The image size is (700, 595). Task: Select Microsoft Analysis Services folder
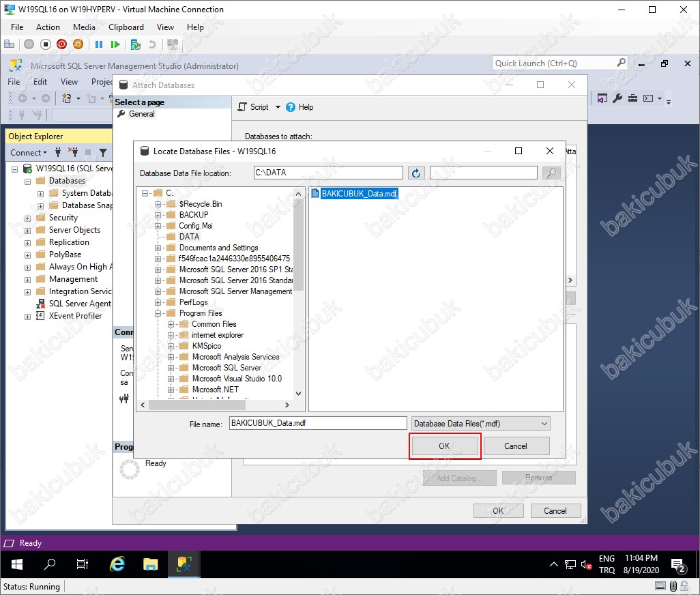click(x=235, y=357)
